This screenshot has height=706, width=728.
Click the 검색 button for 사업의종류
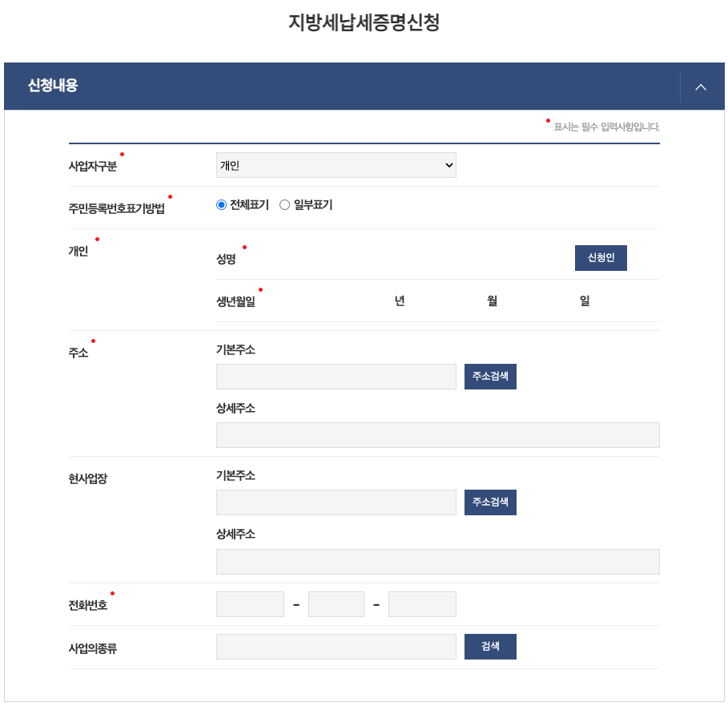click(489, 646)
